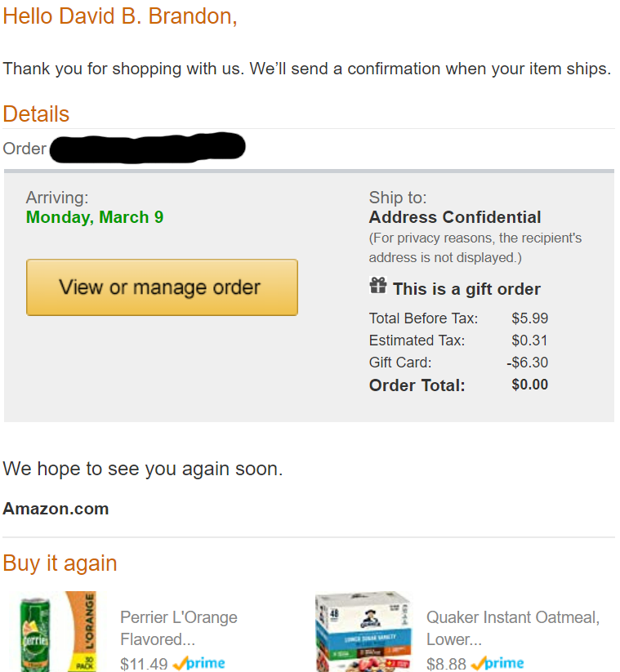This screenshot has width=620, height=672.
Task: Select the Prime badge beside $8.88
Action: coord(498,665)
